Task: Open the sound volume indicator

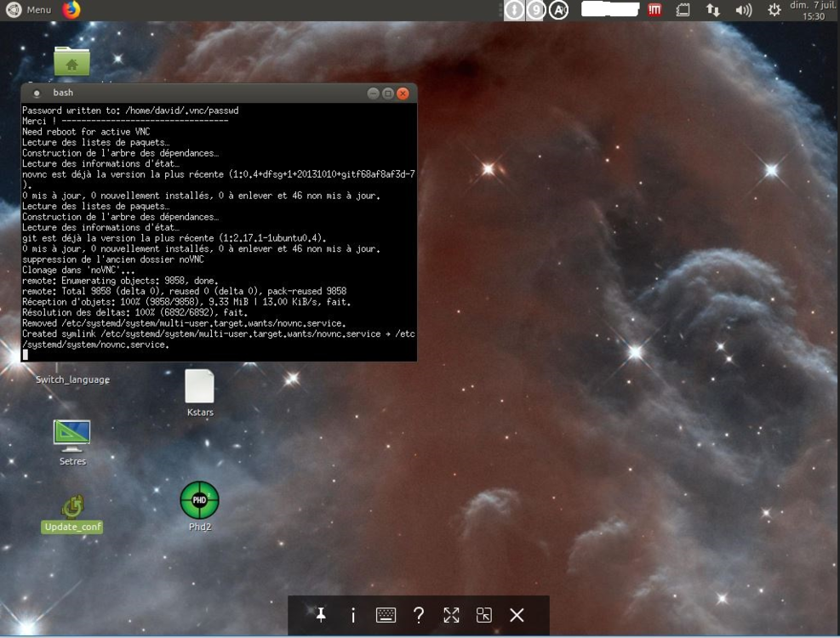Action: (x=744, y=9)
